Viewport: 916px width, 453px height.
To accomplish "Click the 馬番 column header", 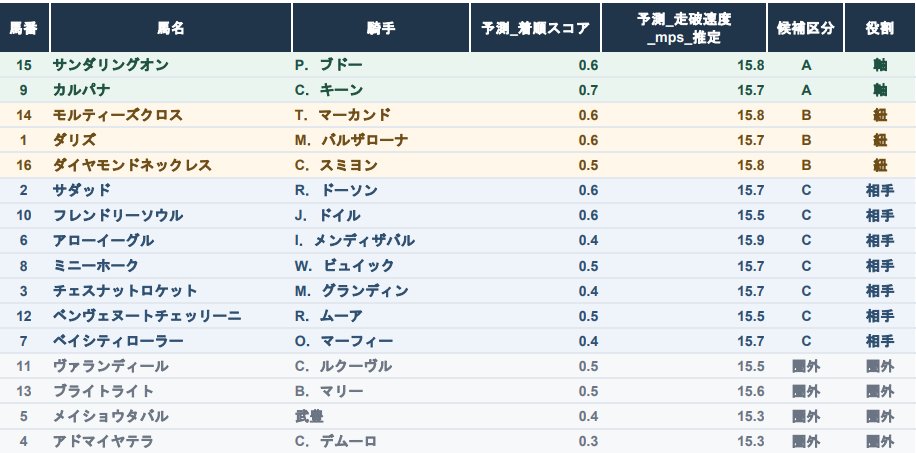I will click(x=24, y=28).
